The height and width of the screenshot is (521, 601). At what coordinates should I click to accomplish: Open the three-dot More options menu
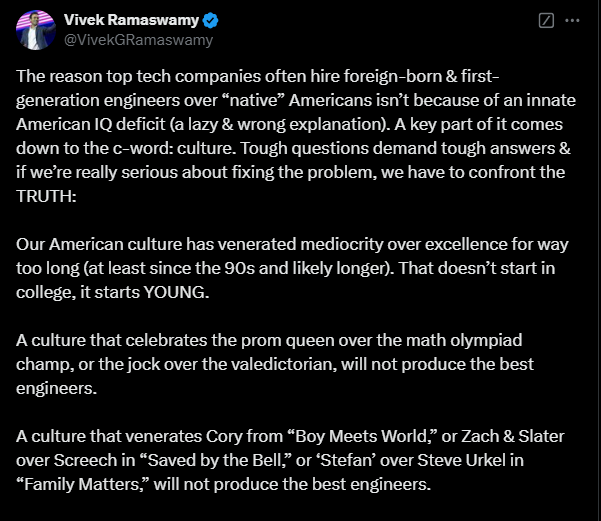tap(572, 20)
